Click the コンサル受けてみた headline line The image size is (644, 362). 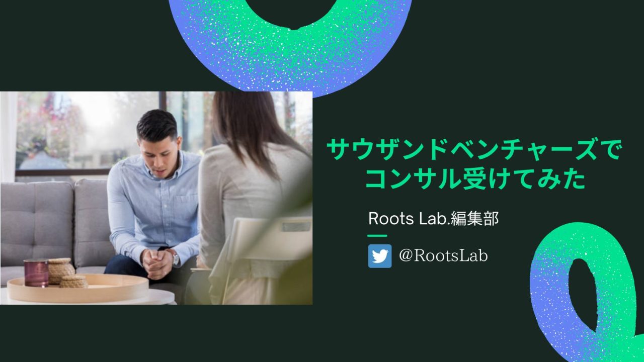475,179
